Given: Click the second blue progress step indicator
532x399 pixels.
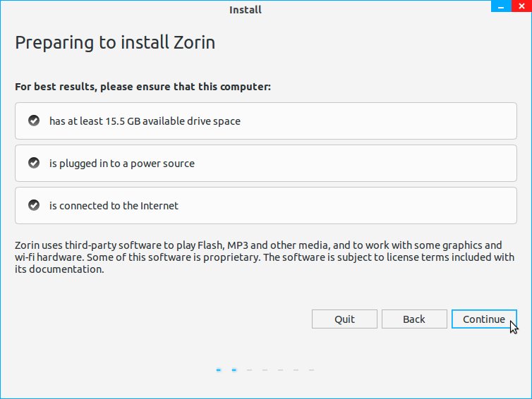Looking at the screenshot, I should [x=234, y=369].
